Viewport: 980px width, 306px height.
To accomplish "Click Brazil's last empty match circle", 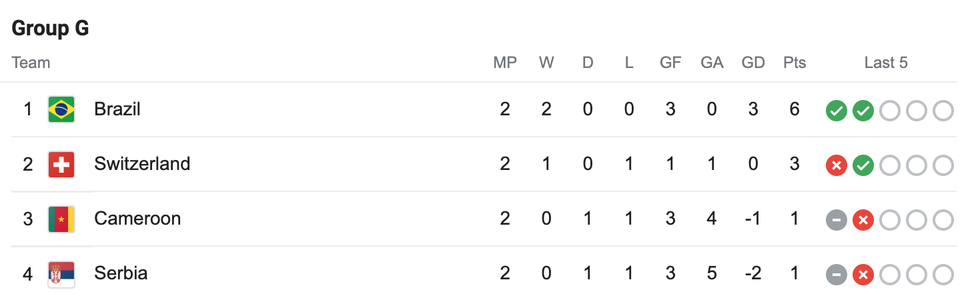I will pos(943,111).
